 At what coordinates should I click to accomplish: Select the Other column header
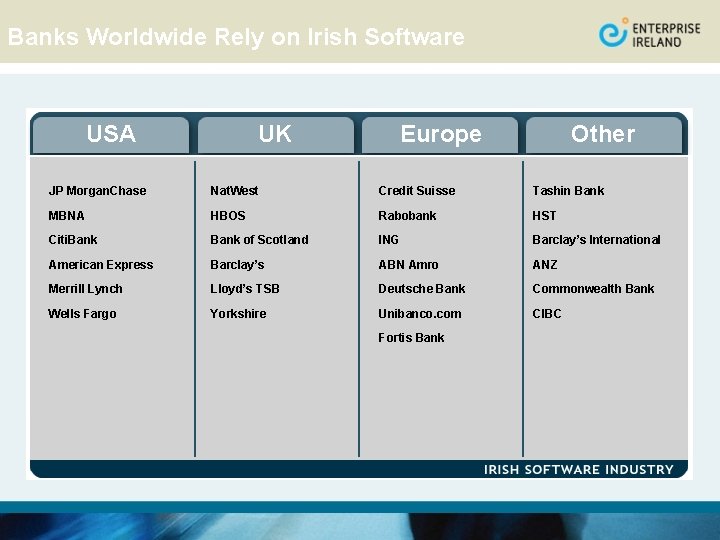[x=603, y=135]
